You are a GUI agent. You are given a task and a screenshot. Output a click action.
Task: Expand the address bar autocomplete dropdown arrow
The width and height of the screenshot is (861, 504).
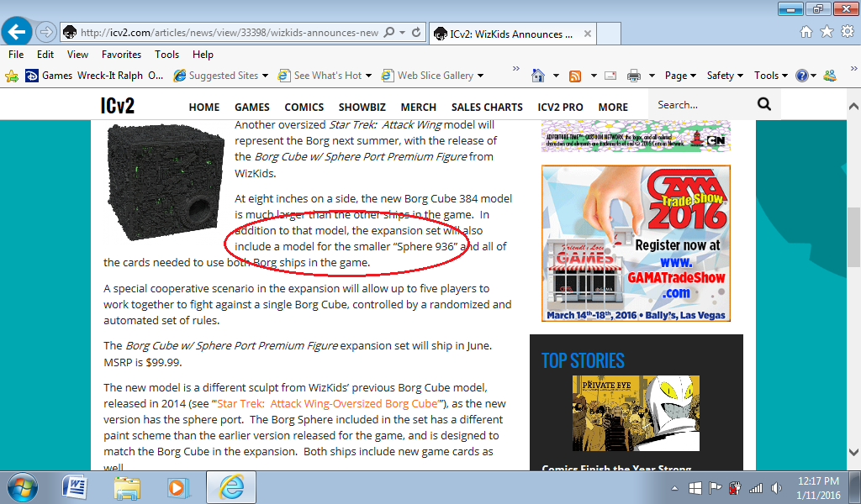tap(402, 33)
